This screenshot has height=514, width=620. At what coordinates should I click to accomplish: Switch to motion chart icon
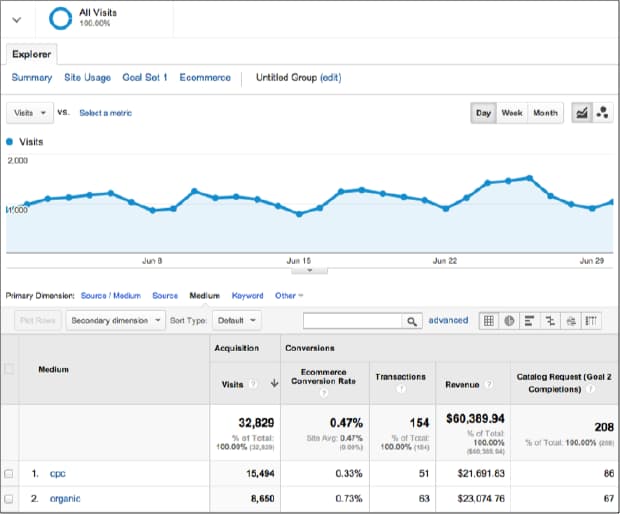603,113
